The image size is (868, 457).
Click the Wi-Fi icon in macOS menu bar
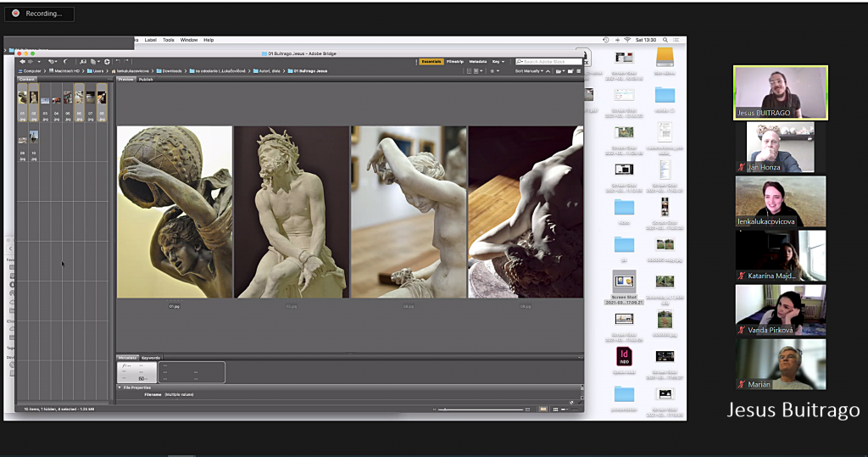tap(627, 40)
